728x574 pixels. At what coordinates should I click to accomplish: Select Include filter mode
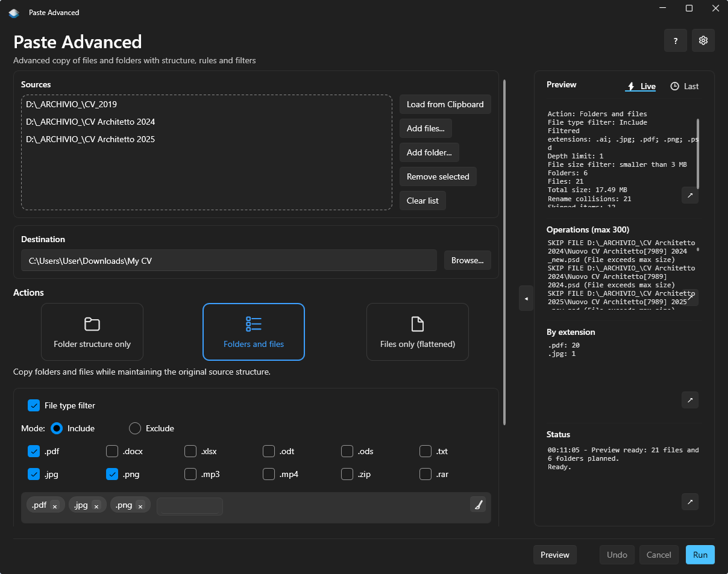coord(57,428)
